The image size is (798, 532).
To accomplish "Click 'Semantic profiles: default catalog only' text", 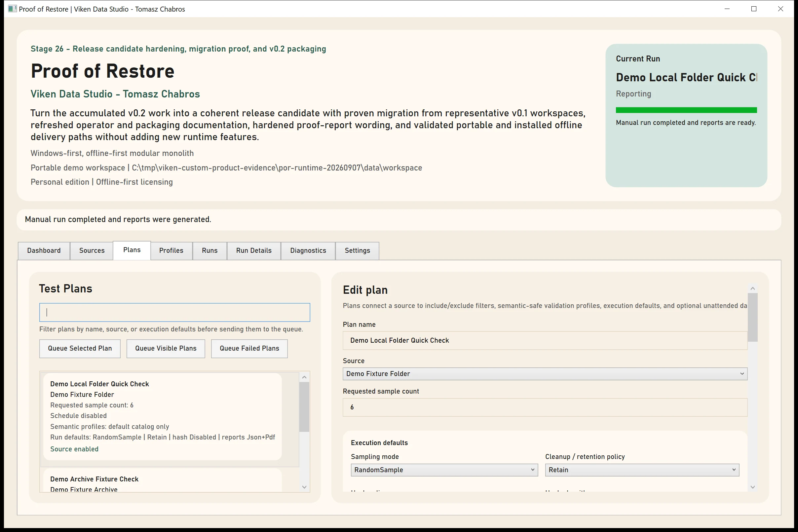I will pos(110,427).
